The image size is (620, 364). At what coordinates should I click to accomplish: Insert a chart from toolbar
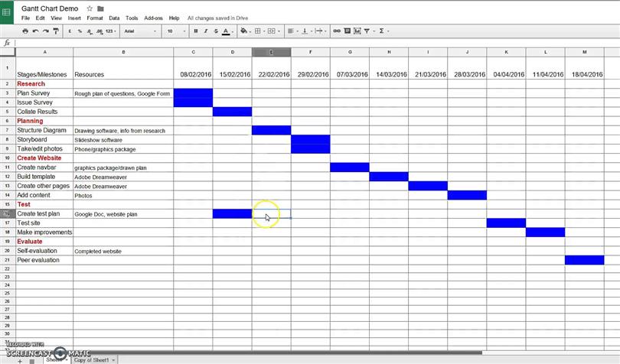tap(357, 31)
